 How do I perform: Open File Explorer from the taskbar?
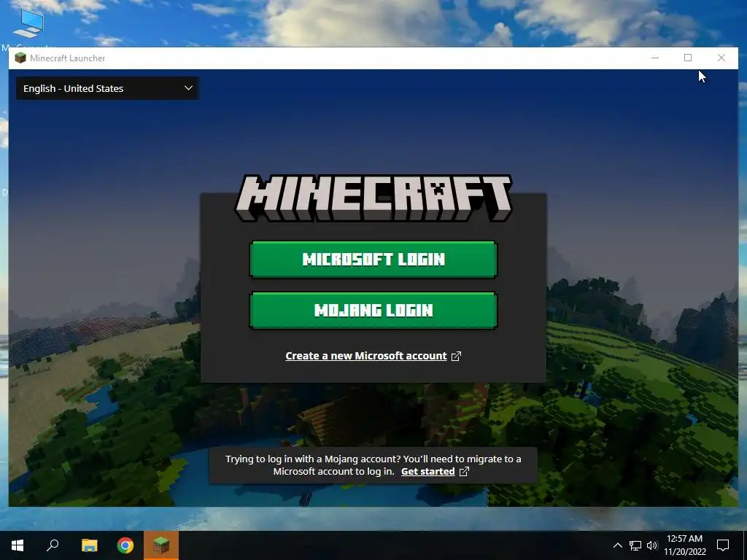click(x=89, y=545)
